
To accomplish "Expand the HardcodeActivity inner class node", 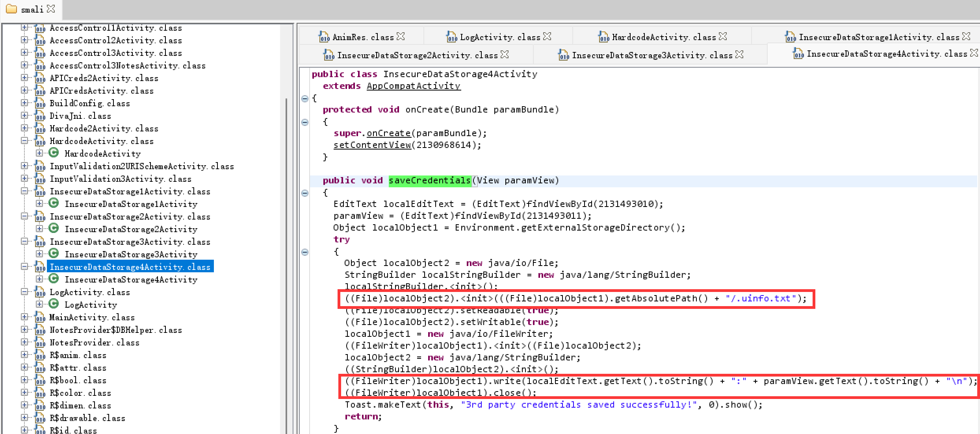I will [x=39, y=153].
